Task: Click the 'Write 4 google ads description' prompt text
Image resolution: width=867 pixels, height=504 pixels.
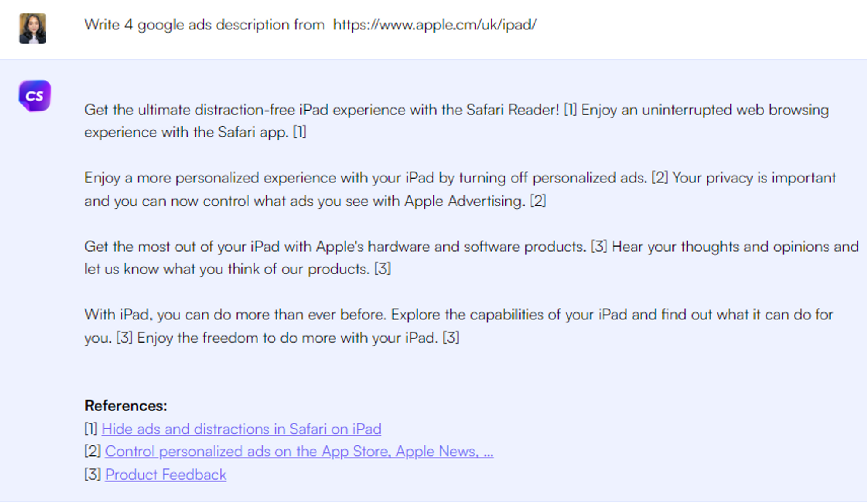Action: point(204,25)
